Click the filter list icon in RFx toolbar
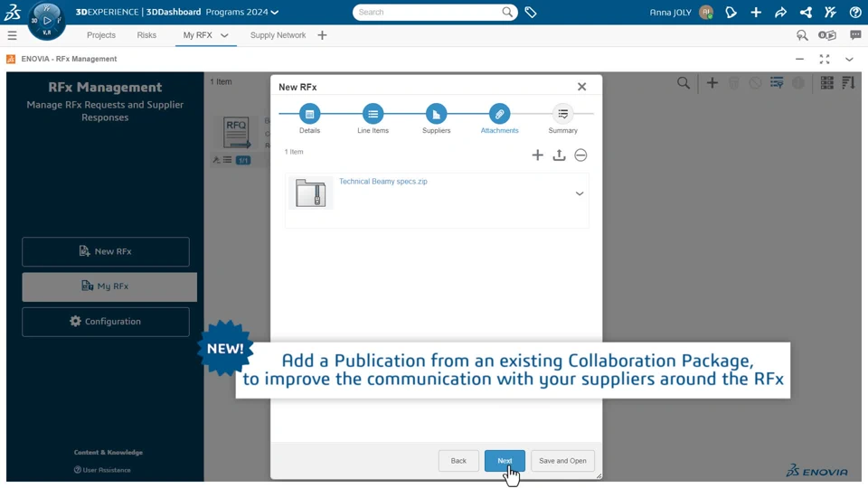 (x=777, y=83)
